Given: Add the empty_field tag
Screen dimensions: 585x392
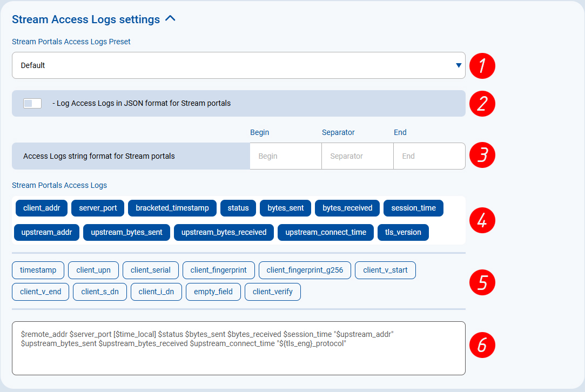Looking at the screenshot, I should (x=213, y=292).
